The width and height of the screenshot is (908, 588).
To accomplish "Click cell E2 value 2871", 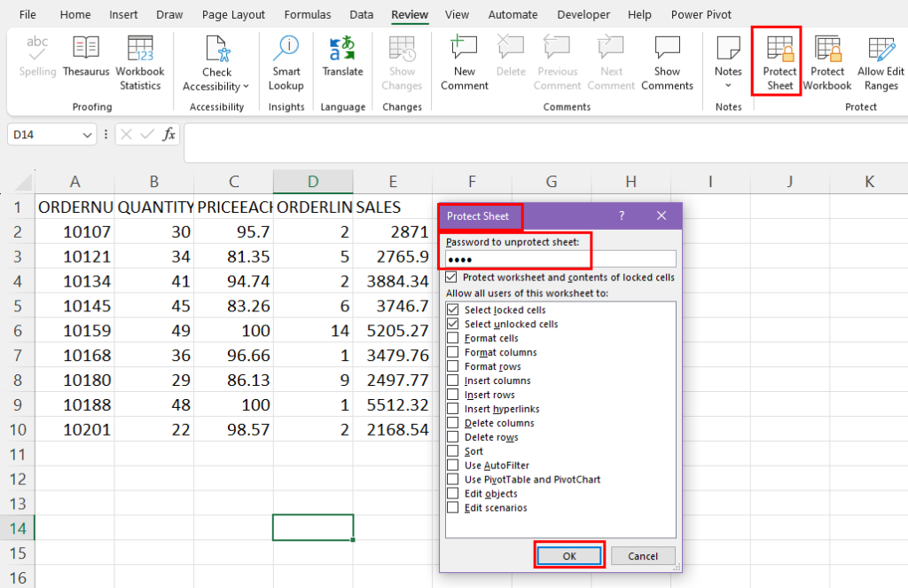I will click(x=393, y=231).
